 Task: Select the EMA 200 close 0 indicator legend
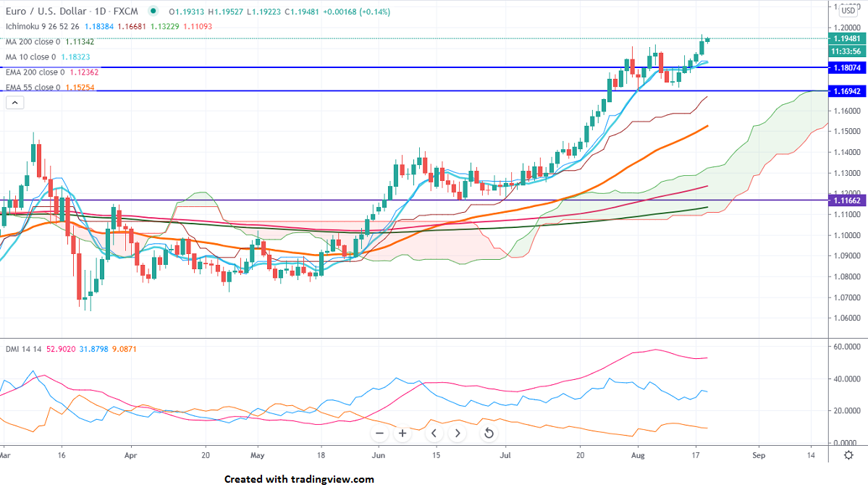pyautogui.click(x=35, y=72)
